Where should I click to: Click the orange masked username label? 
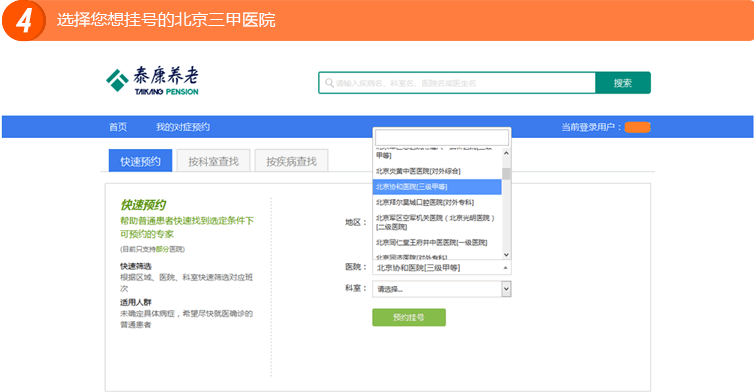[638, 127]
